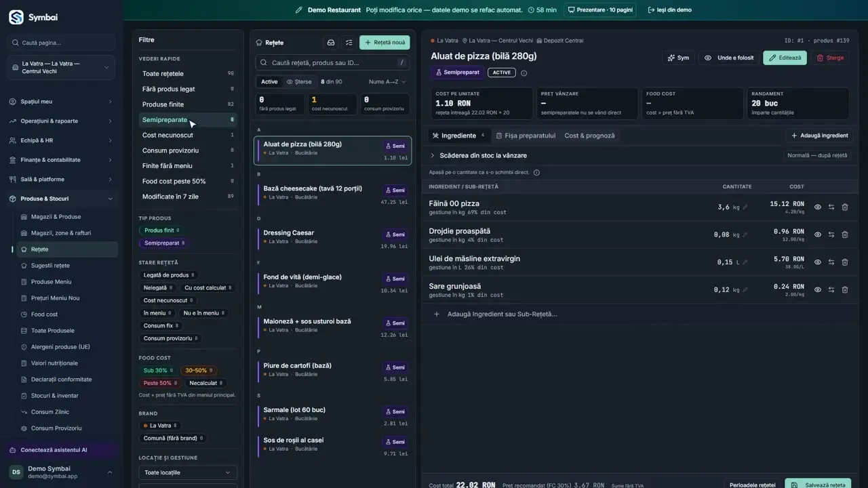868x488 pixels.
Task: Open Sym AI assistant button
Action: tap(678, 58)
